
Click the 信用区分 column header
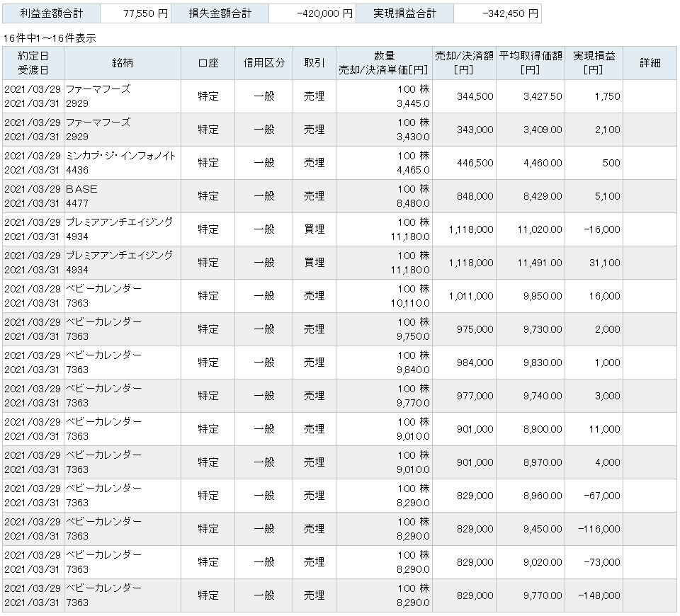tap(263, 63)
